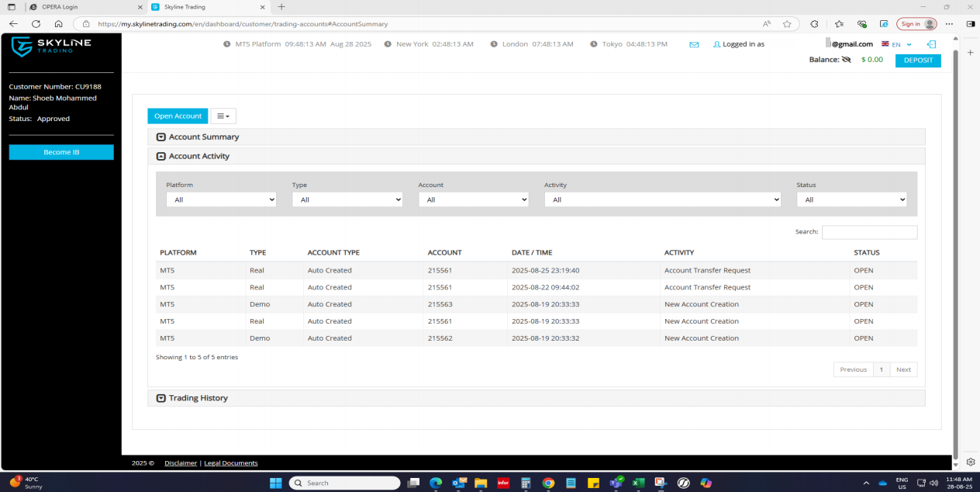
Task: Add page to favorites with star icon
Action: 787,24
